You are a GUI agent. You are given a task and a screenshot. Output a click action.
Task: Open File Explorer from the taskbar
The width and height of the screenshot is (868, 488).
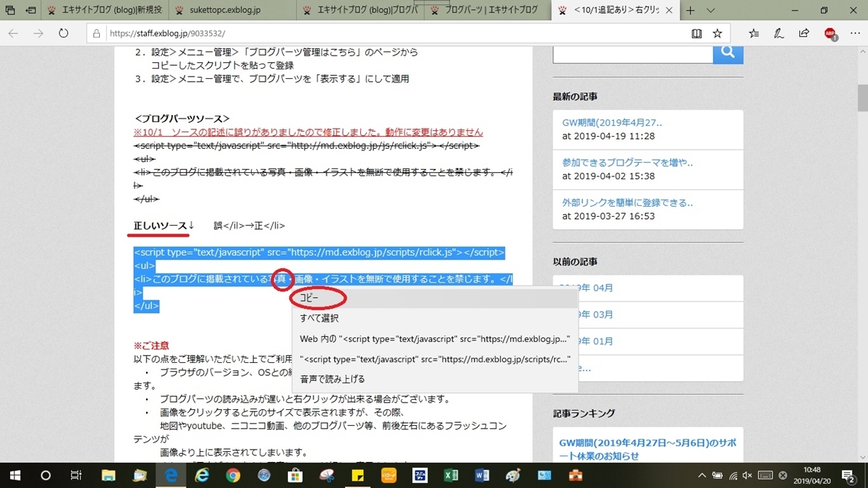click(109, 476)
